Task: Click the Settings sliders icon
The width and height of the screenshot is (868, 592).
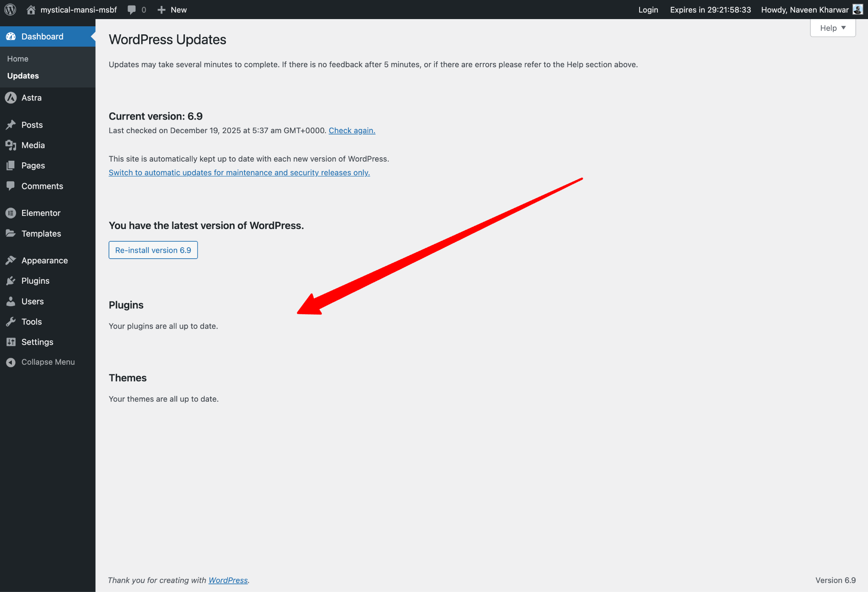Action: coord(11,342)
